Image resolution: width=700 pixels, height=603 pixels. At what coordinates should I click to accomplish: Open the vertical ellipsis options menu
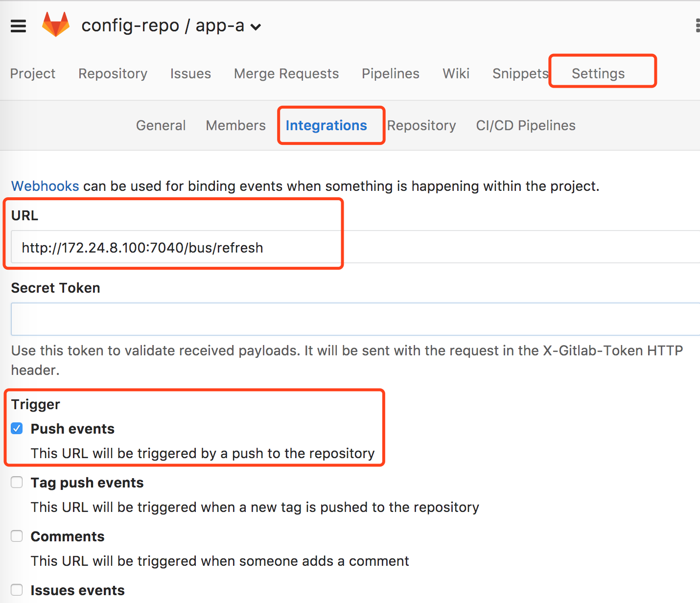click(x=697, y=26)
